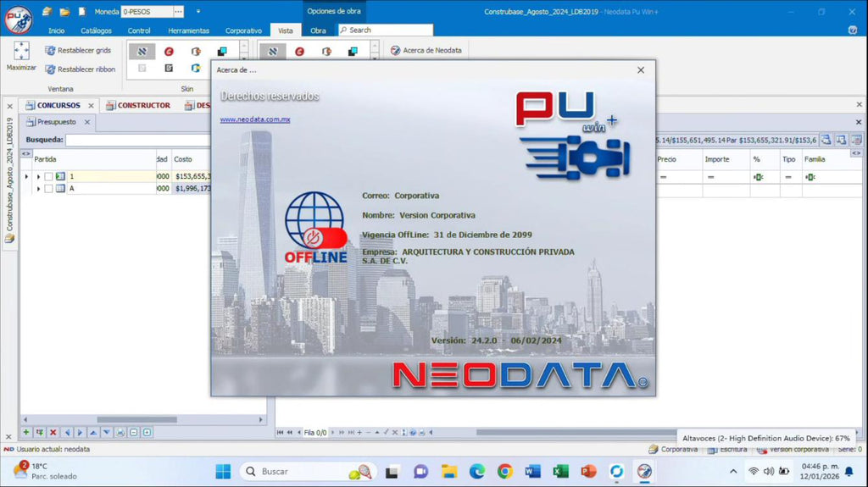Close the Acerca de dialog
Image resolution: width=868 pixels, height=487 pixels.
click(x=641, y=69)
